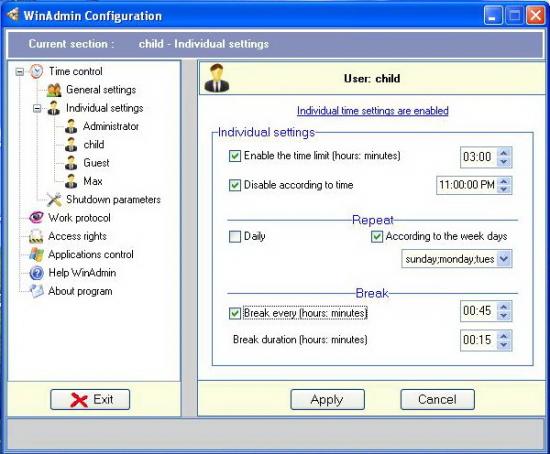Click the Administrator user icon

pyautogui.click(x=71, y=126)
